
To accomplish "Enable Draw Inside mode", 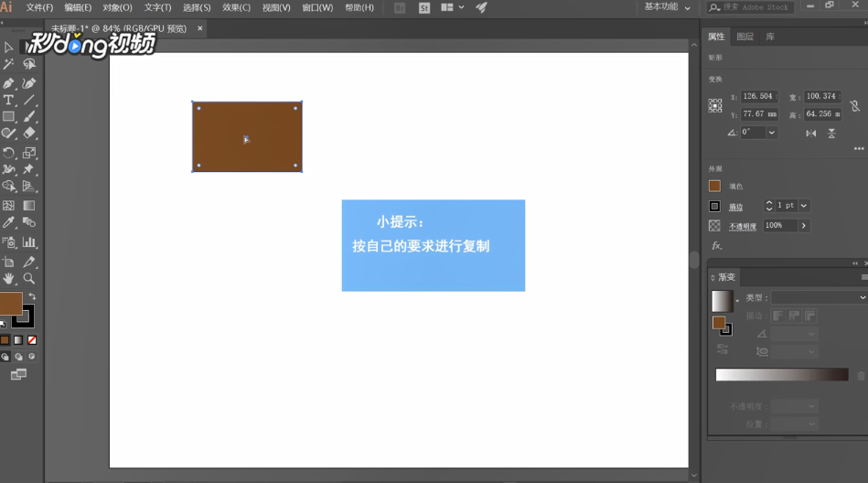I will tap(31, 357).
